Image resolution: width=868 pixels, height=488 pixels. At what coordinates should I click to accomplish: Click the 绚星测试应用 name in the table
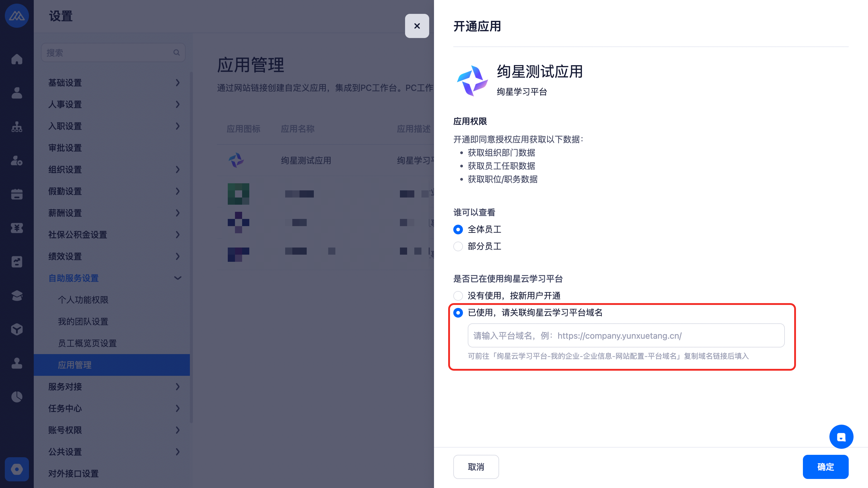click(306, 160)
